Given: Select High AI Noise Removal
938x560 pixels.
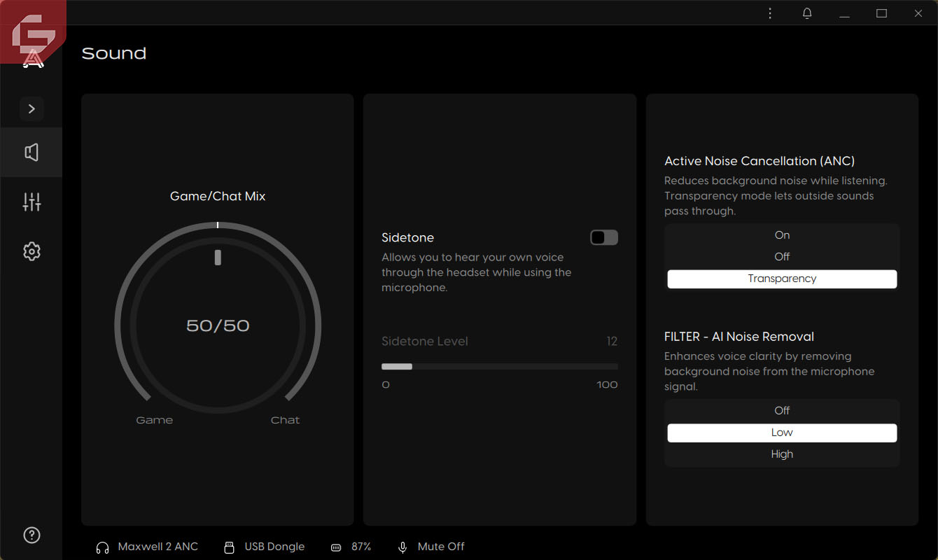Looking at the screenshot, I should pos(782,454).
